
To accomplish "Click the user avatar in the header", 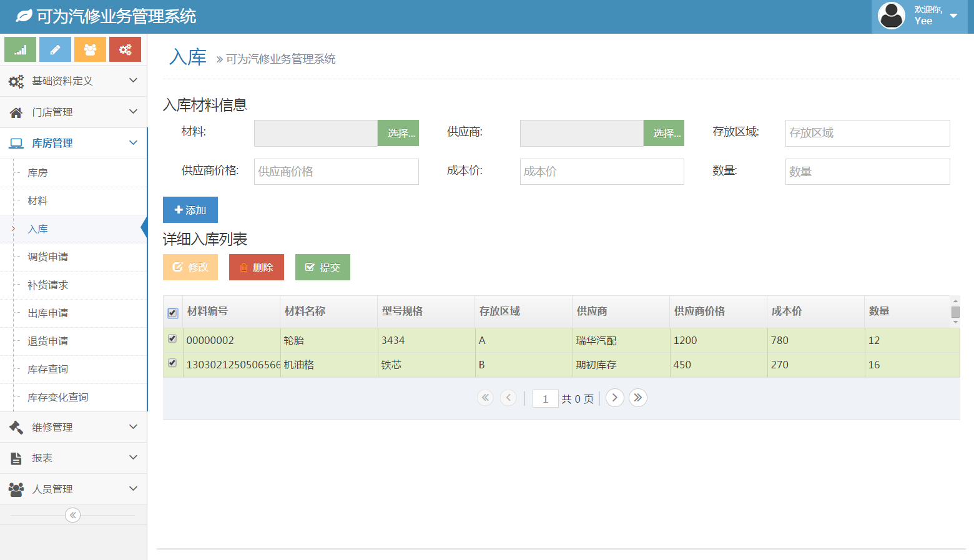I will pos(891,16).
